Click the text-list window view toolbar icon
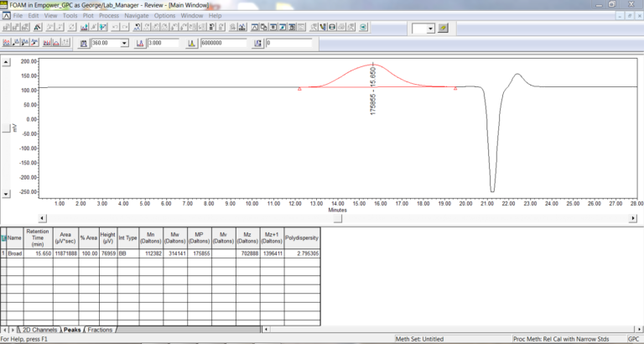This screenshot has height=344, width=644. click(273, 27)
